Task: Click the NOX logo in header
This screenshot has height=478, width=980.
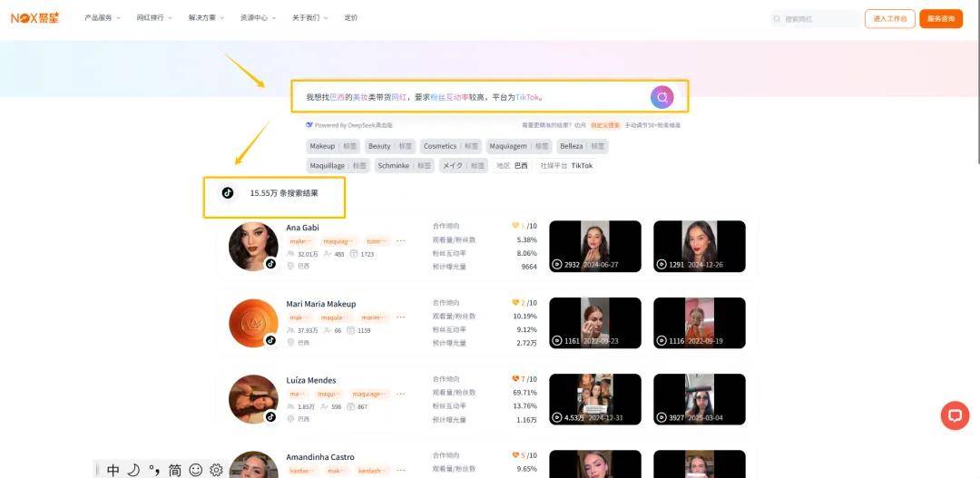Action: coord(34,18)
